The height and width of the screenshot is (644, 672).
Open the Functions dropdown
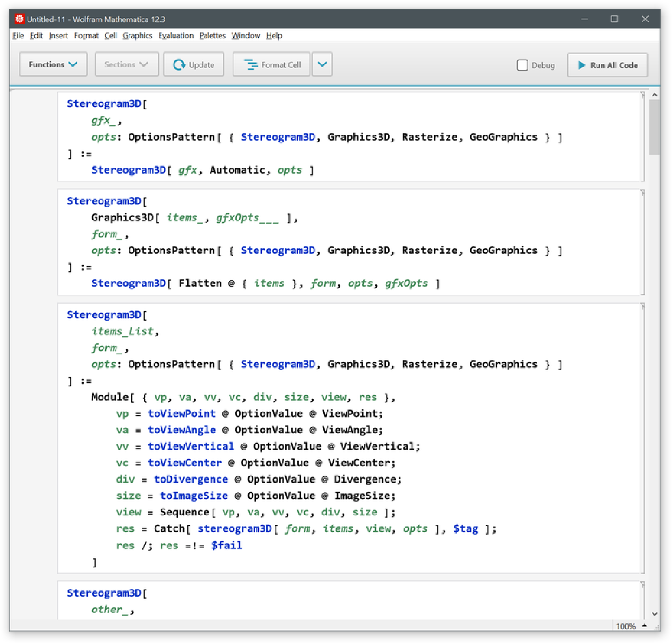[x=53, y=64]
